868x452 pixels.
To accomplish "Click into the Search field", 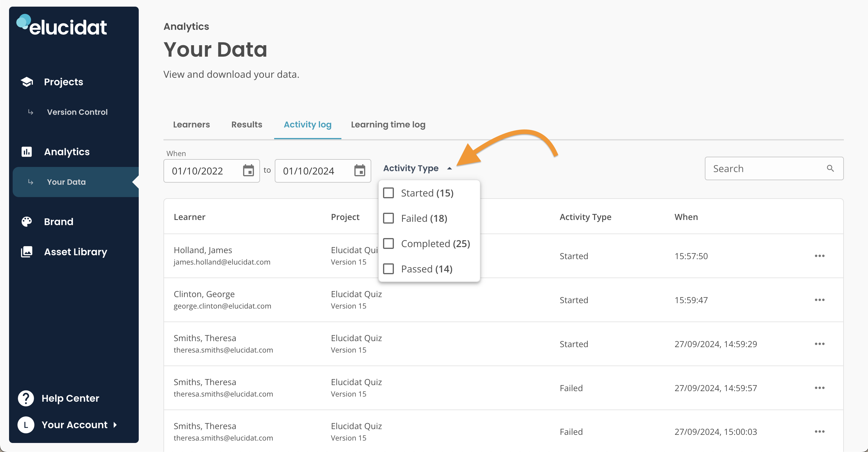I will 774,168.
